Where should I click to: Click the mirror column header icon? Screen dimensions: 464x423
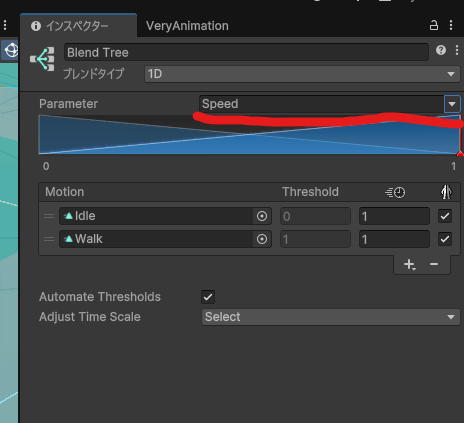pos(446,192)
